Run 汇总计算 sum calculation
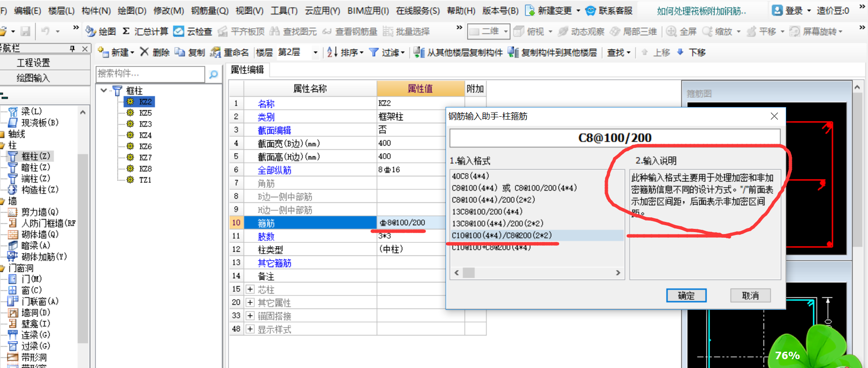868x368 pixels. coord(145,31)
